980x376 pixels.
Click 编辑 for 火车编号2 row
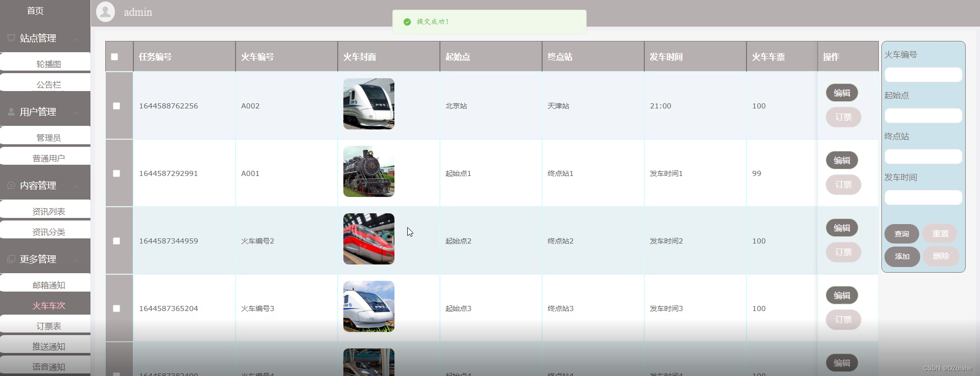click(x=842, y=228)
